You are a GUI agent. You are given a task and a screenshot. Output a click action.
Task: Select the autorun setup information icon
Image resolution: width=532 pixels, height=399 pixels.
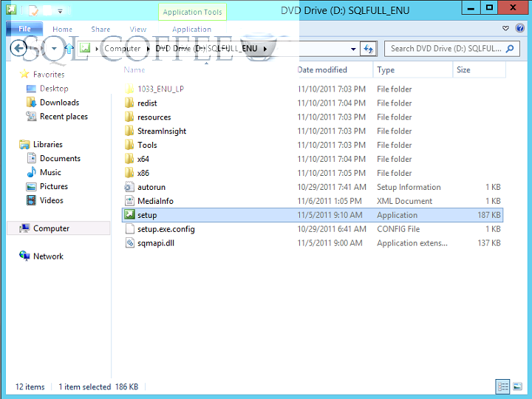pos(129,187)
